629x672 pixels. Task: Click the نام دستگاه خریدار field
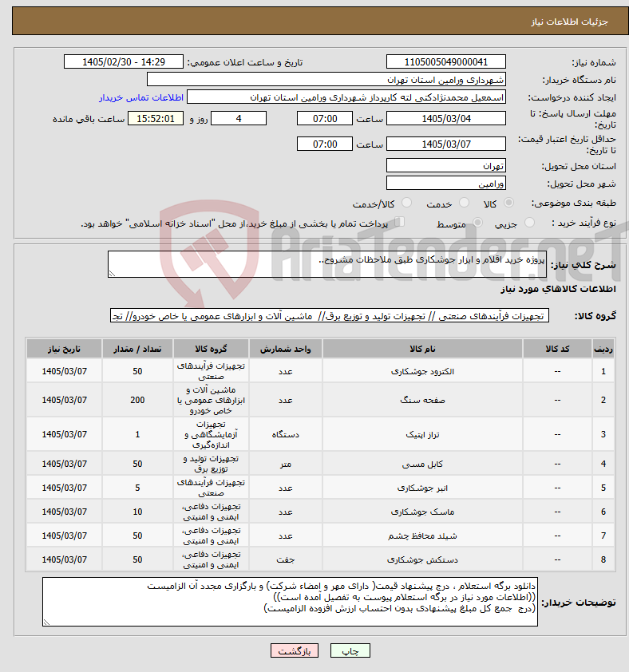[326, 80]
